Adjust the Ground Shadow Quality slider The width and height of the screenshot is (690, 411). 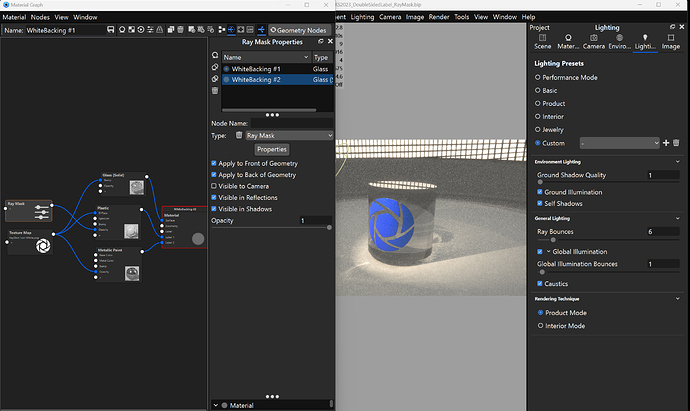540,182
